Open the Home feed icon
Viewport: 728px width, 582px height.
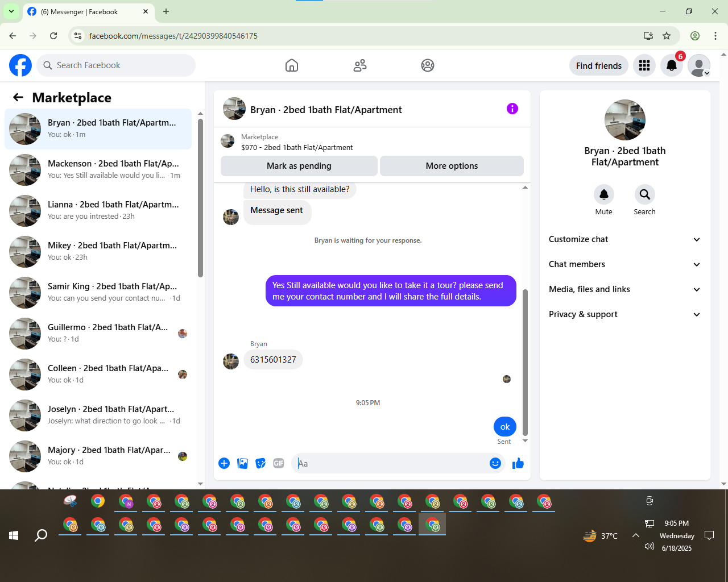(292, 65)
